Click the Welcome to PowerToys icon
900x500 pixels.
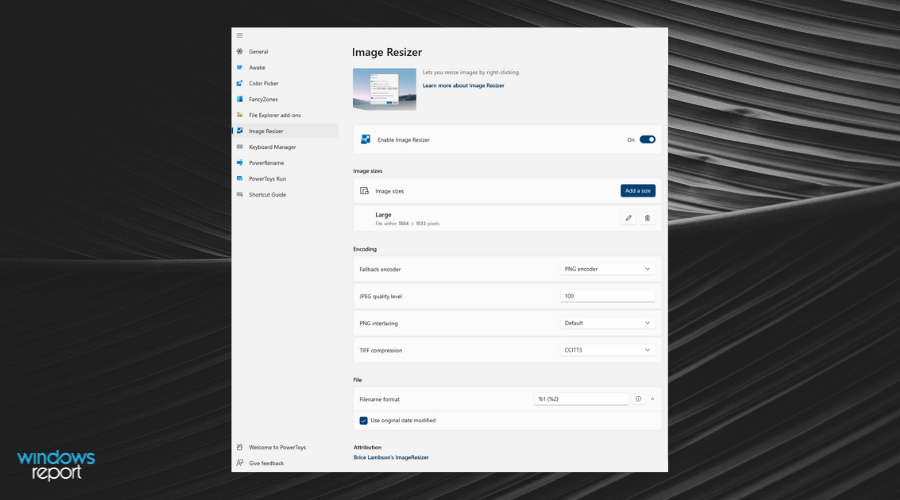pyautogui.click(x=240, y=447)
